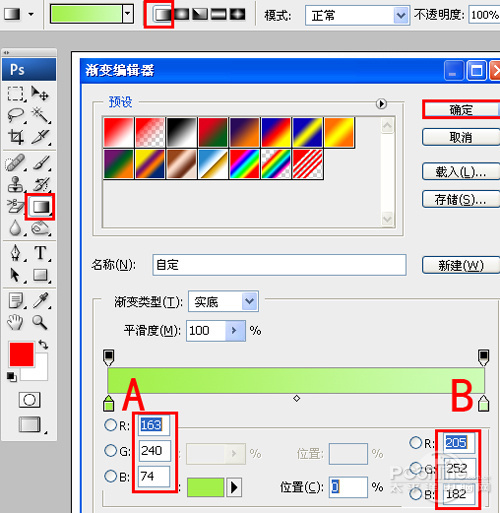Reset default foreground and background colors
The image size is (500, 513).
pyautogui.click(x=11, y=377)
